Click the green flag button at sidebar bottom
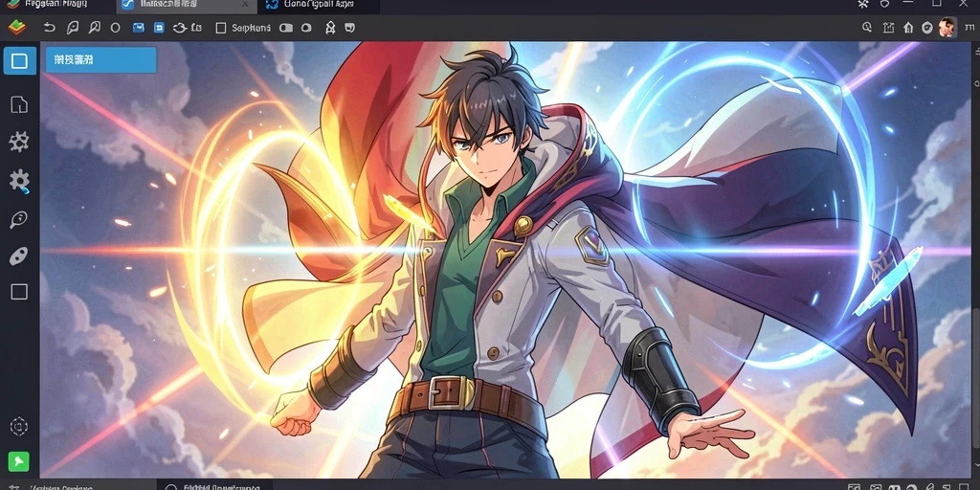 pos(19,462)
